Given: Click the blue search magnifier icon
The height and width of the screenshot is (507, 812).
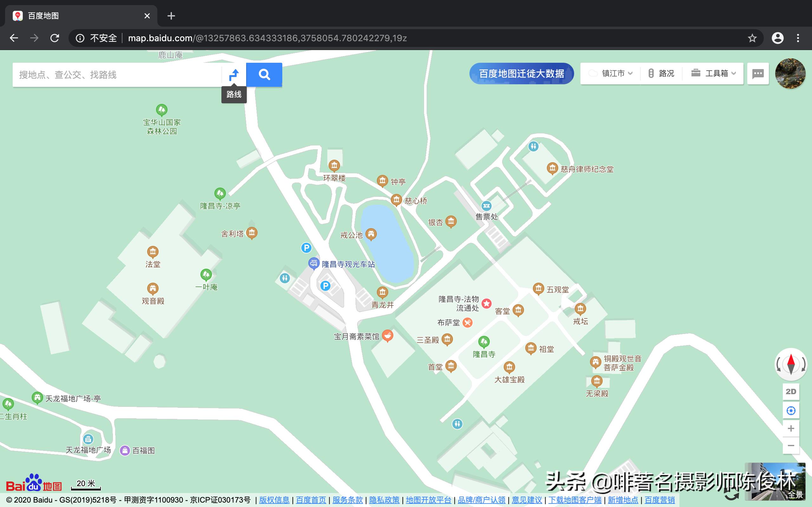Looking at the screenshot, I should click(264, 74).
